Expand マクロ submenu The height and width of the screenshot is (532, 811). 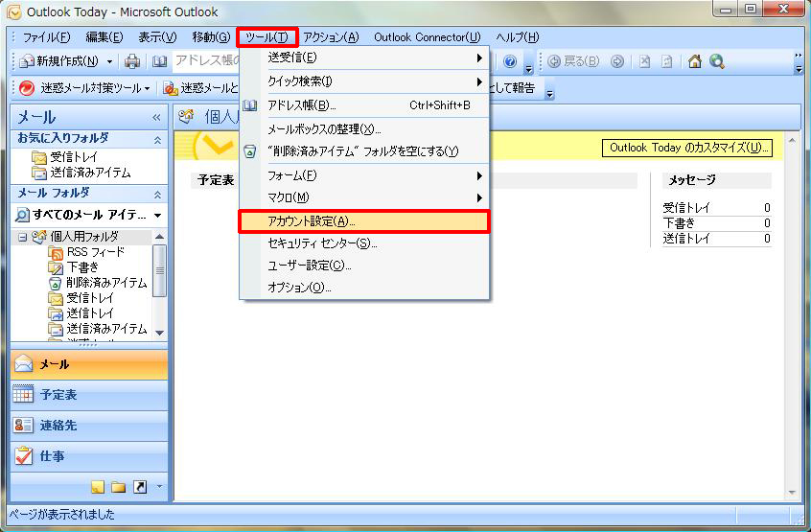(364, 197)
